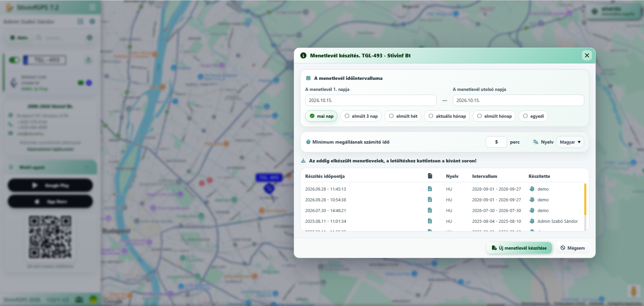Click the 'Készítette' column header
Viewport: 644px width, 306px height.
click(539, 176)
